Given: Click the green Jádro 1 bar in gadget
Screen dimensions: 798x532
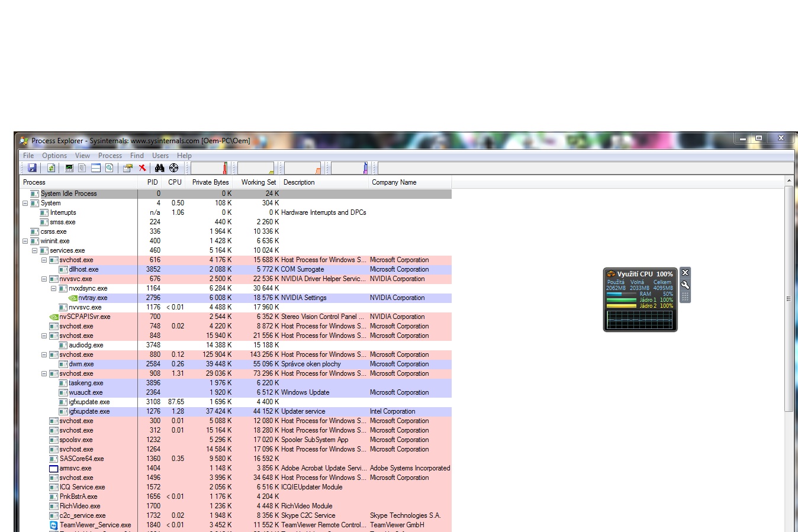Looking at the screenshot, I should click(622, 300).
